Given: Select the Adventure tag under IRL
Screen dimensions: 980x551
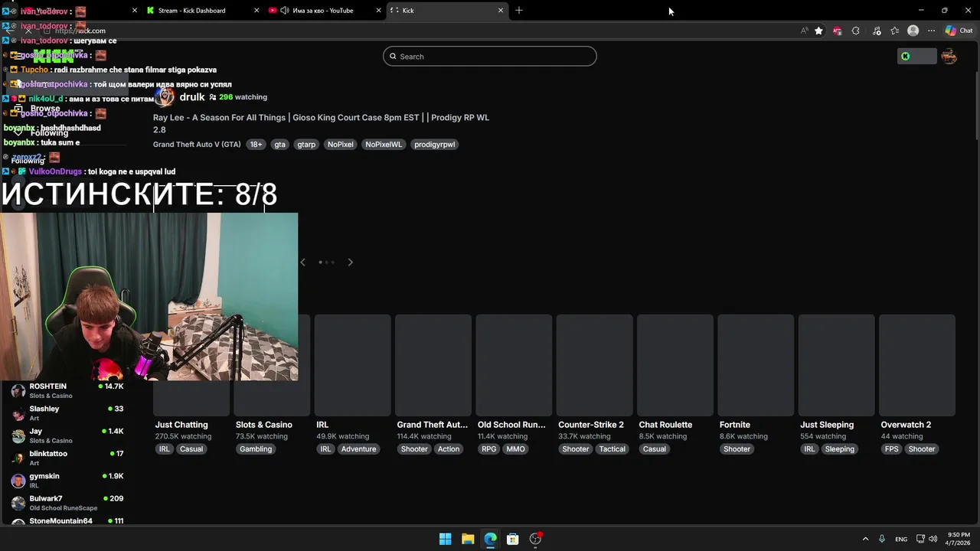Looking at the screenshot, I should (358, 449).
